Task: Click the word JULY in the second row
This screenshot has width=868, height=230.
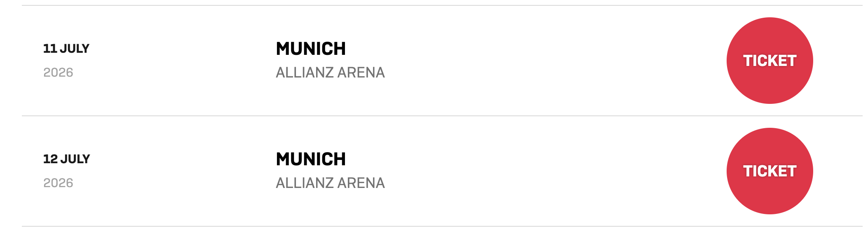Action: pos(75,159)
